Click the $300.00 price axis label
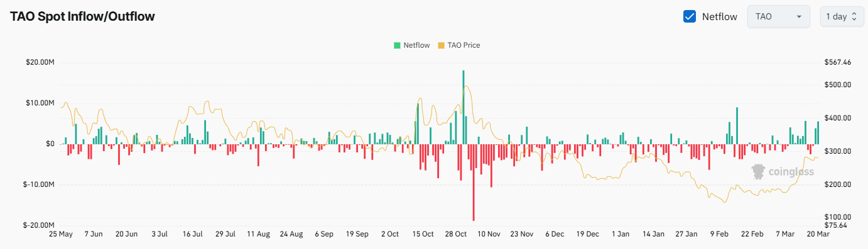The height and width of the screenshot is (249, 868). click(838, 151)
